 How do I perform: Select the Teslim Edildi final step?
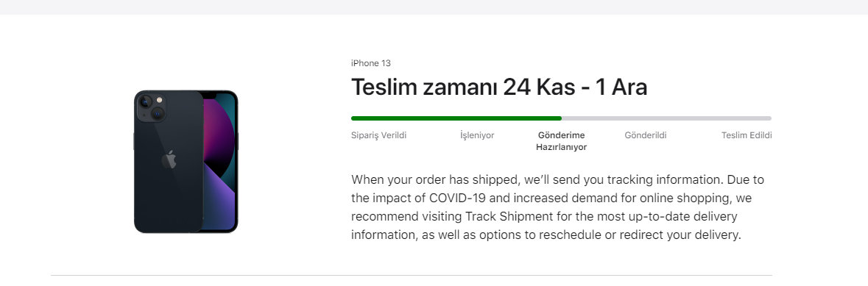point(747,135)
